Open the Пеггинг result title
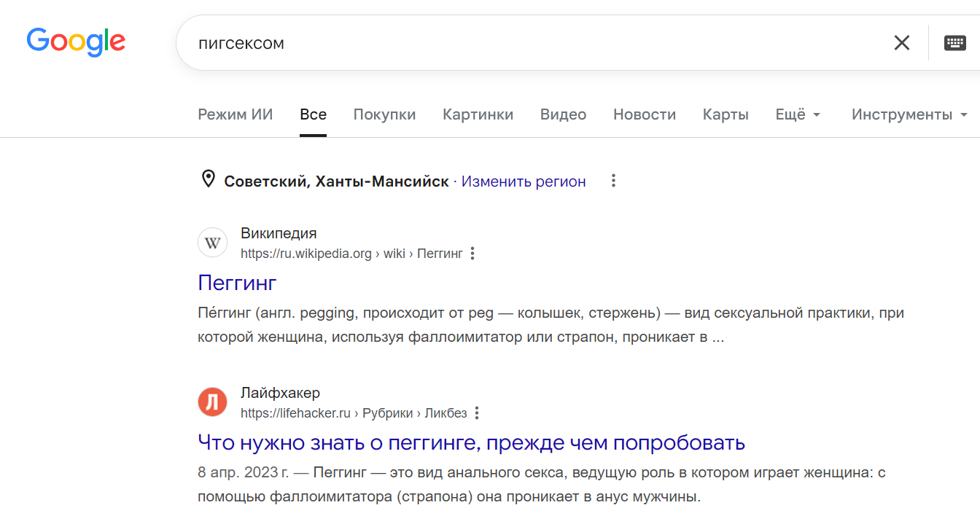 point(237,282)
